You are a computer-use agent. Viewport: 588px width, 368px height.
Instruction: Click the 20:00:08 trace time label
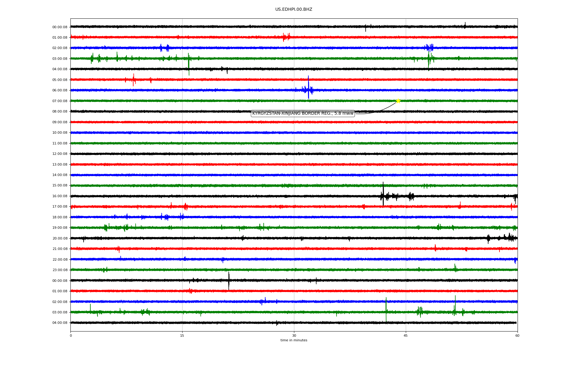coord(60,239)
